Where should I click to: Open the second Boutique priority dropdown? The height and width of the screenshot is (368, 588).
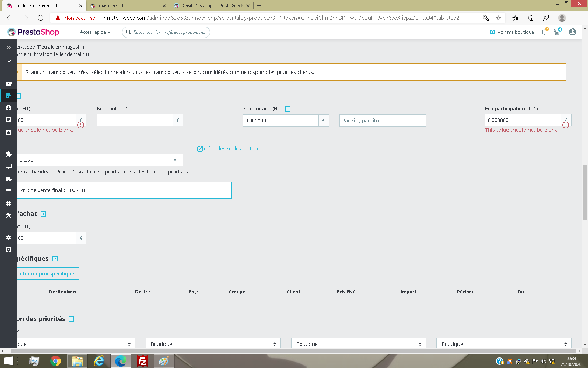pyautogui.click(x=213, y=344)
